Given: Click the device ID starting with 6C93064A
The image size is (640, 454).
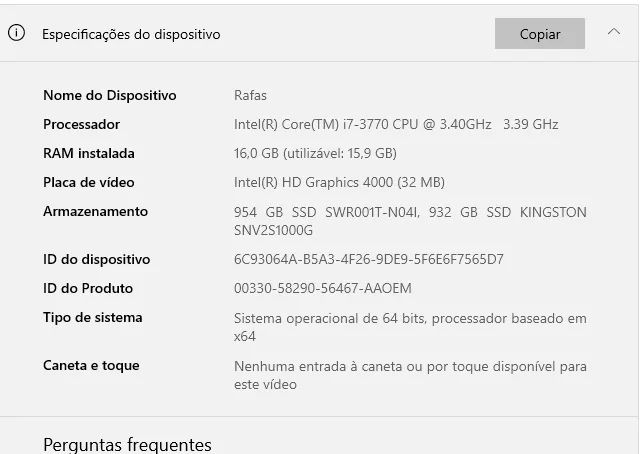Looking at the screenshot, I should 368,260.
